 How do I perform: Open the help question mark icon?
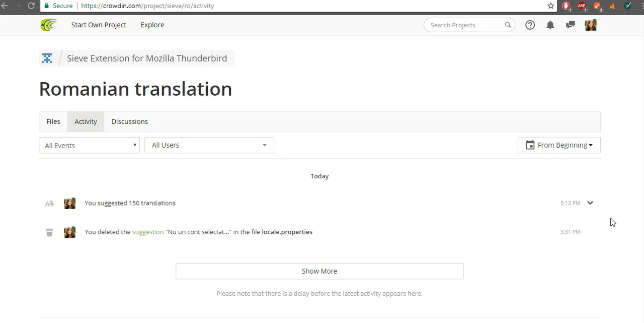pos(530,25)
